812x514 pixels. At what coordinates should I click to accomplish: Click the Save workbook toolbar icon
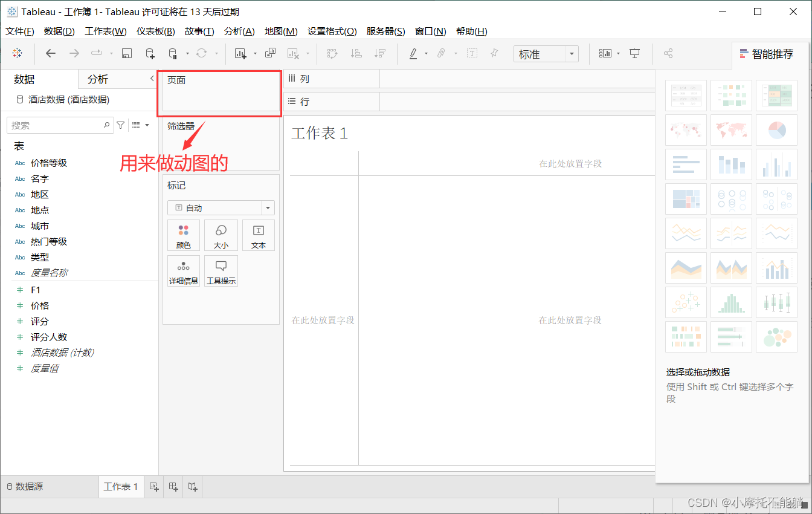click(127, 53)
